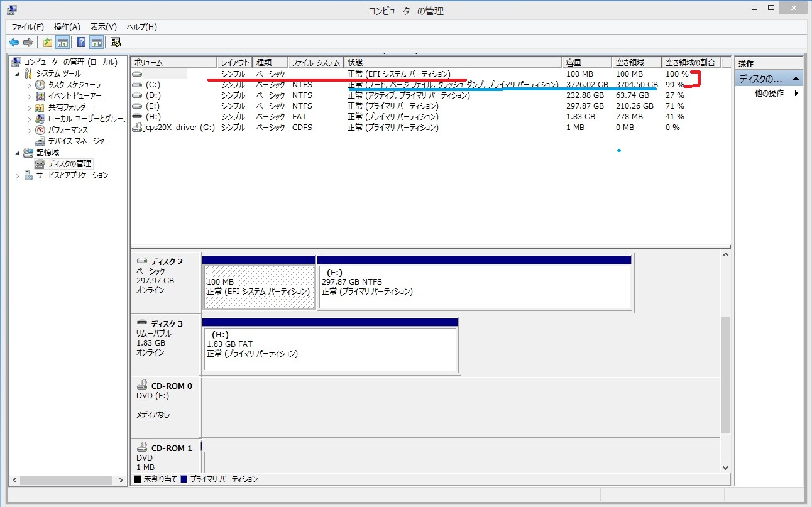The width and height of the screenshot is (812, 507).
Task: Click the ディスク 2 disk label block
Action: (166, 282)
